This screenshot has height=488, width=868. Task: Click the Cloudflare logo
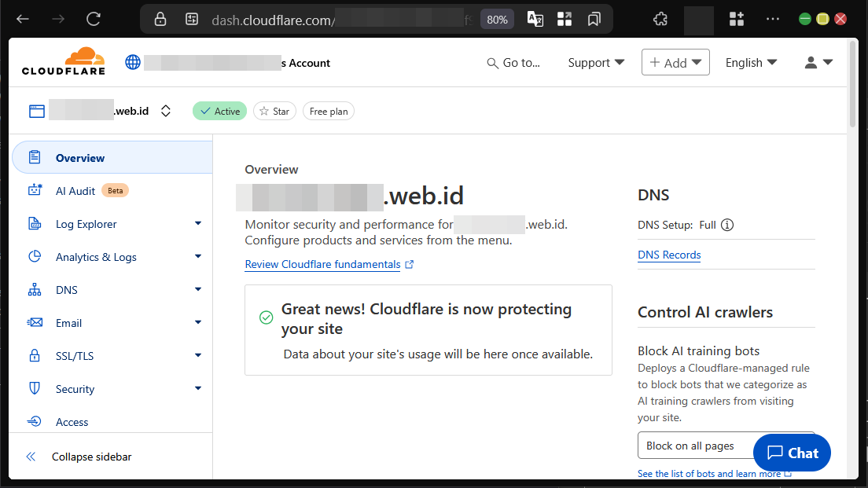click(63, 61)
